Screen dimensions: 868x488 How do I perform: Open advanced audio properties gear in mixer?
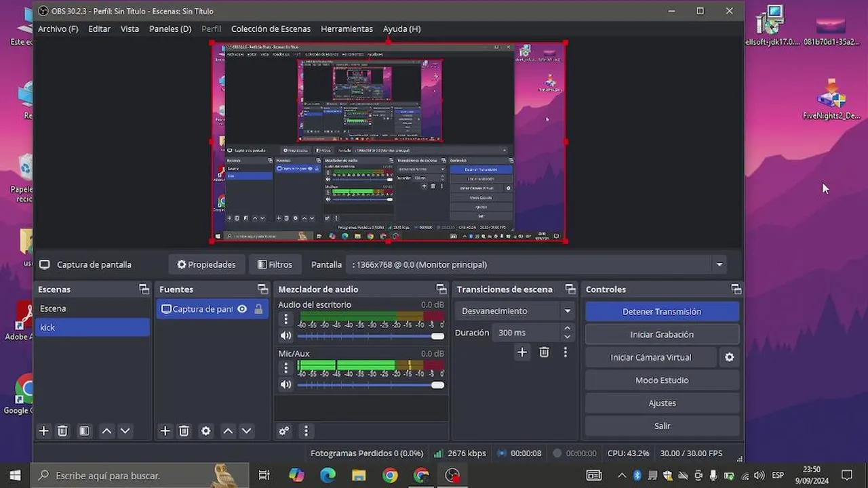[283, 431]
